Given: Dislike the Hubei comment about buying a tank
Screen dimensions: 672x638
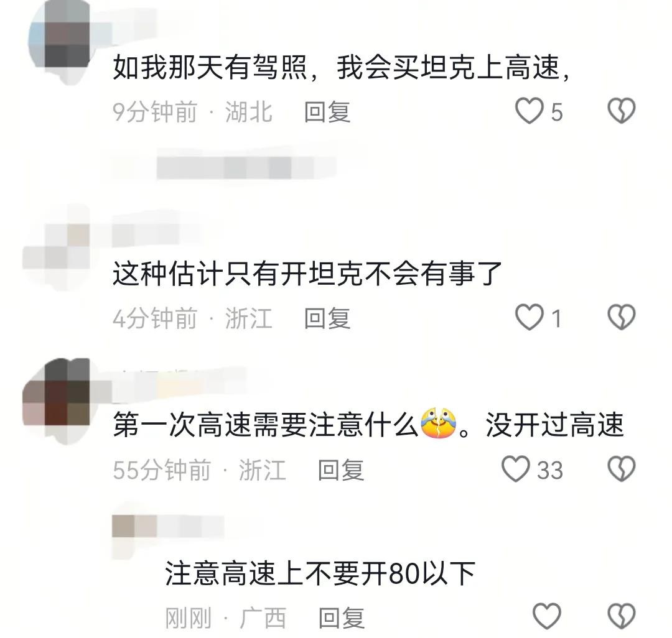Looking at the screenshot, I should pyautogui.click(x=622, y=111).
